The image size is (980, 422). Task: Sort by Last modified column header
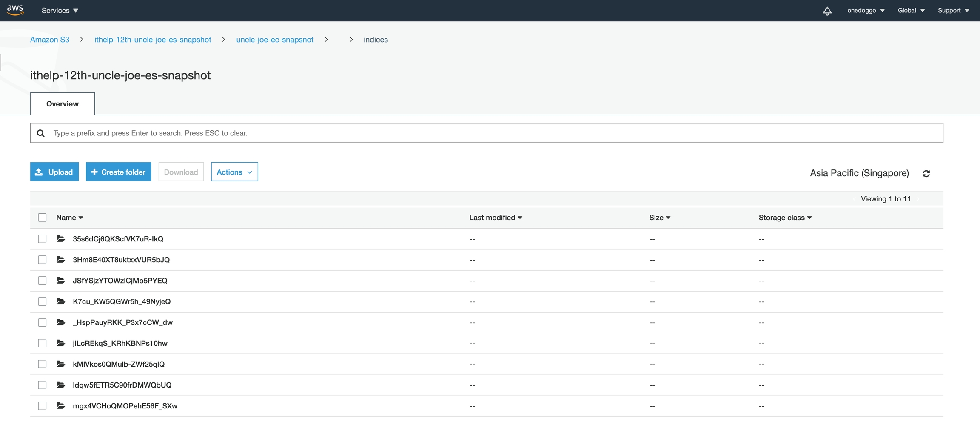click(496, 218)
